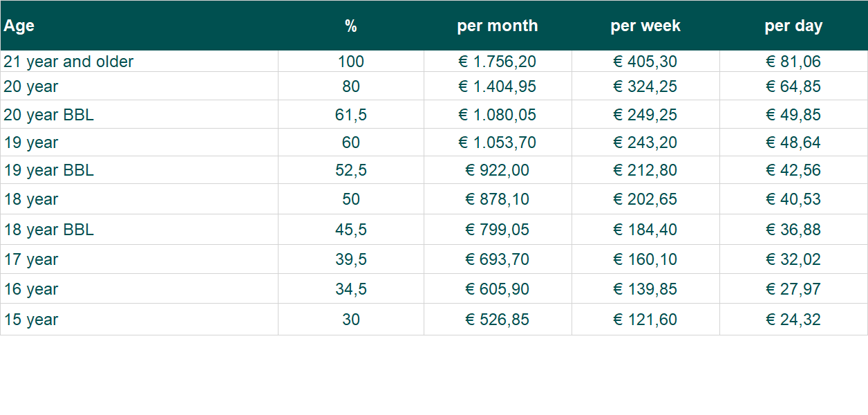
Task: Click the € 324,25 weekly amount
Action: [645, 86]
